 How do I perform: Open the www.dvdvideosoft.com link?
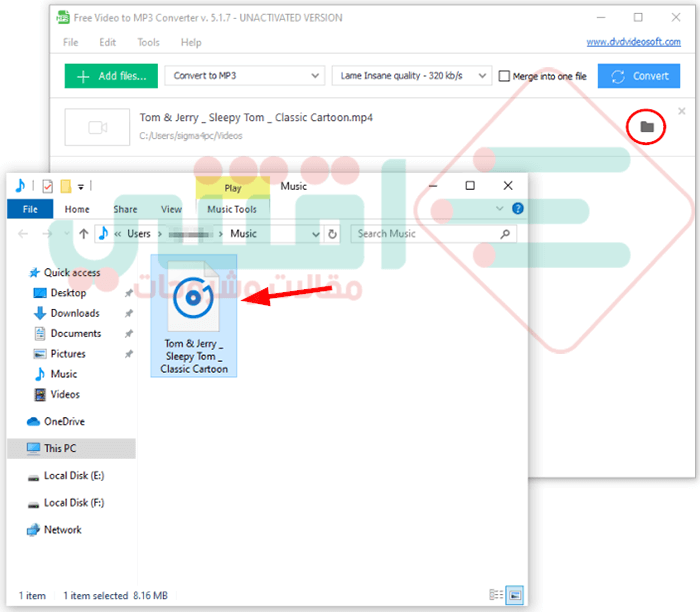click(633, 42)
